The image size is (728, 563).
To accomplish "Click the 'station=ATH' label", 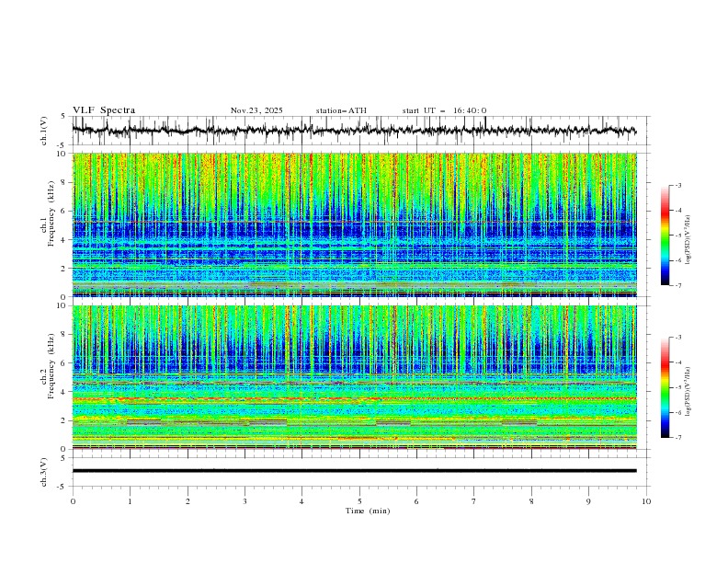I will [x=341, y=110].
